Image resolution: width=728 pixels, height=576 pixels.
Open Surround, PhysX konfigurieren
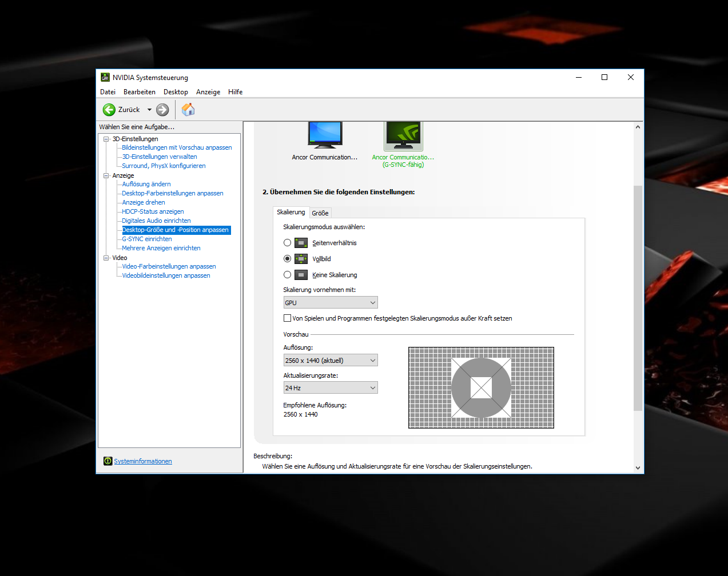(164, 166)
